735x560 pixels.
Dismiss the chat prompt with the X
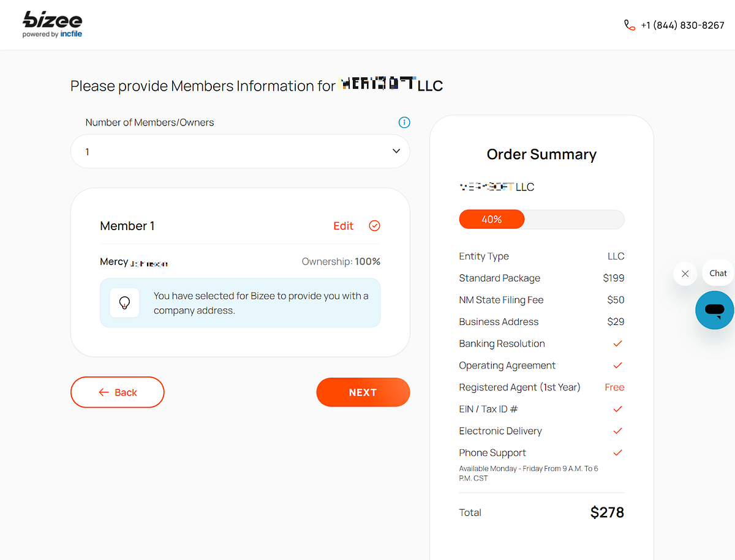click(685, 274)
